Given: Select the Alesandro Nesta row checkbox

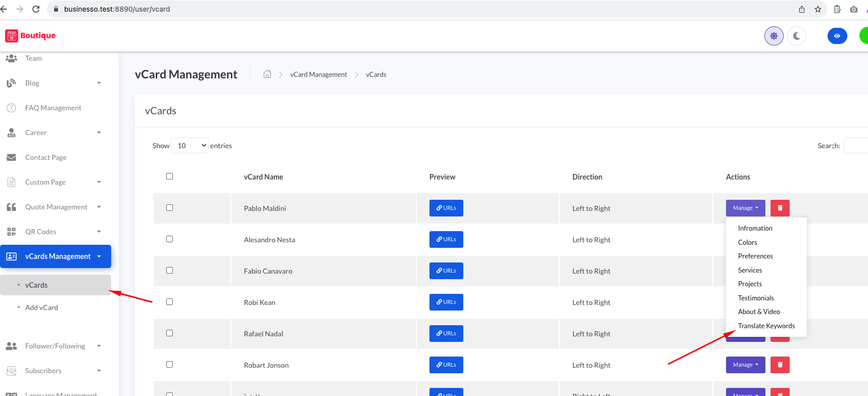Looking at the screenshot, I should coord(169,239).
